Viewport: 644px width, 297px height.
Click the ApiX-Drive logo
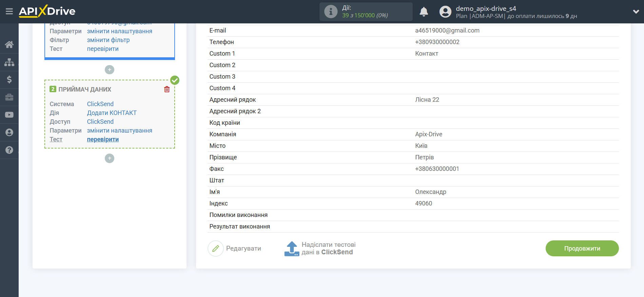pos(47,11)
